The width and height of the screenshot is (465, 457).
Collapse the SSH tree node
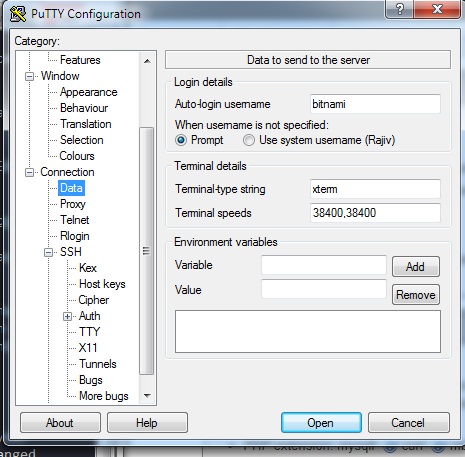point(48,252)
